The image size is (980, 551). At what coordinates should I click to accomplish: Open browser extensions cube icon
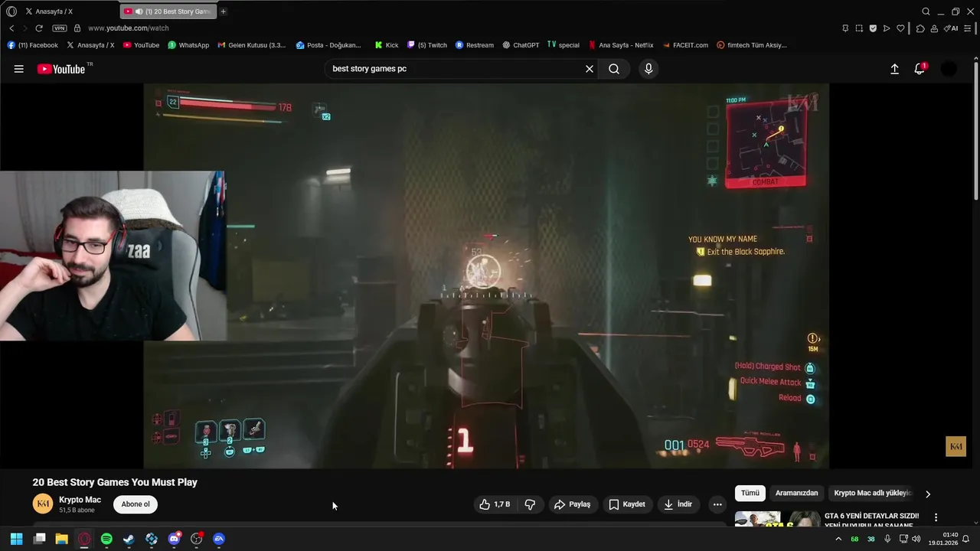pos(920,28)
